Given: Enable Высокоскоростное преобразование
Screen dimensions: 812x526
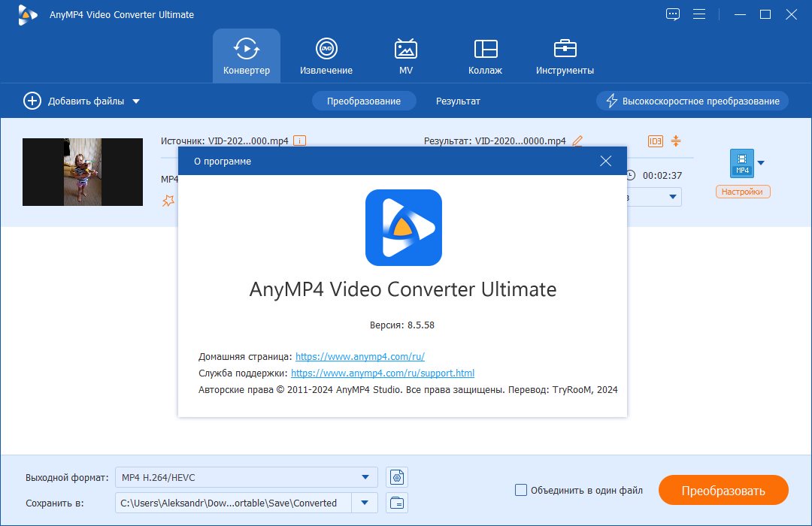Looking at the screenshot, I should point(692,101).
